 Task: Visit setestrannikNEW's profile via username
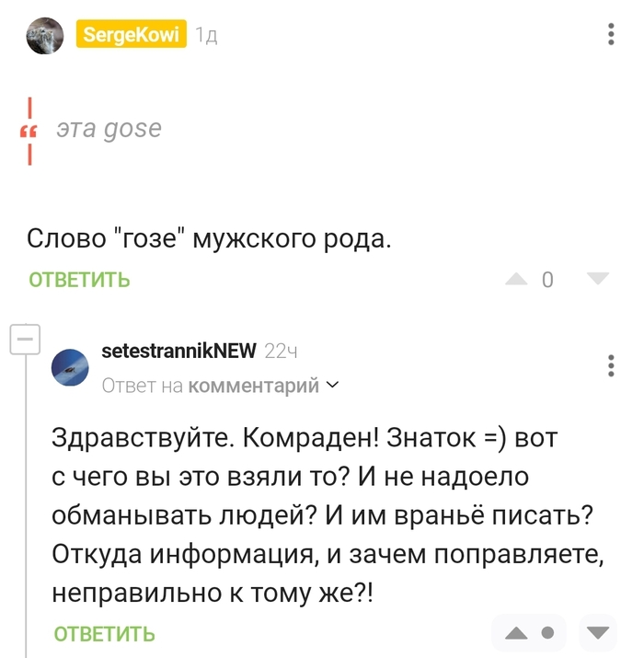(178, 351)
